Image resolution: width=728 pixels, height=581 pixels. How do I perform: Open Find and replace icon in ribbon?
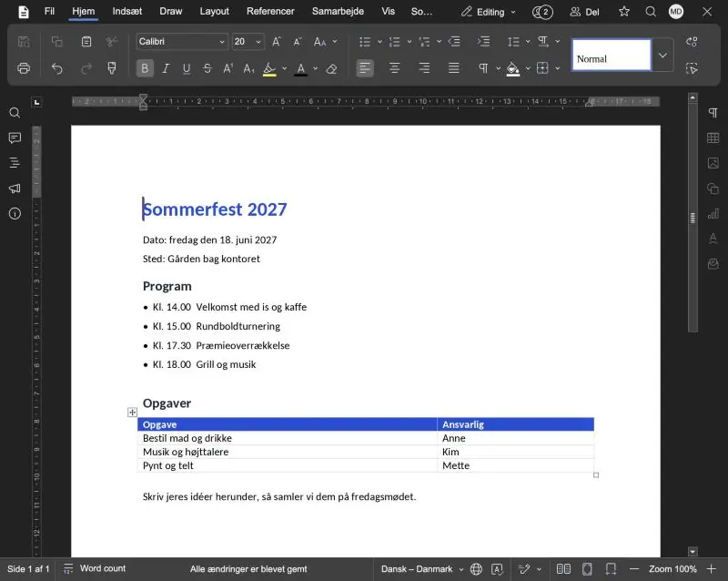(692, 42)
